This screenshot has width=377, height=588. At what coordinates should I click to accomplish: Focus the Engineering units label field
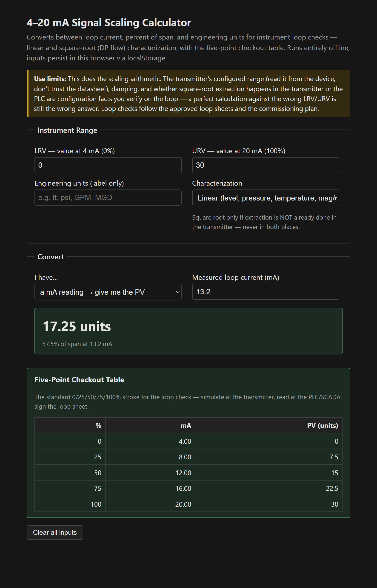tap(108, 197)
